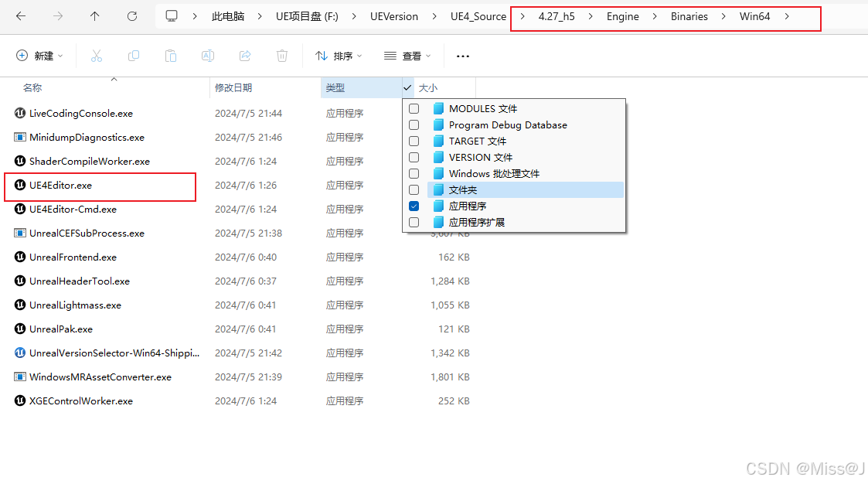
Task: Go to Binaries breadcrumb folder
Action: [x=689, y=16]
